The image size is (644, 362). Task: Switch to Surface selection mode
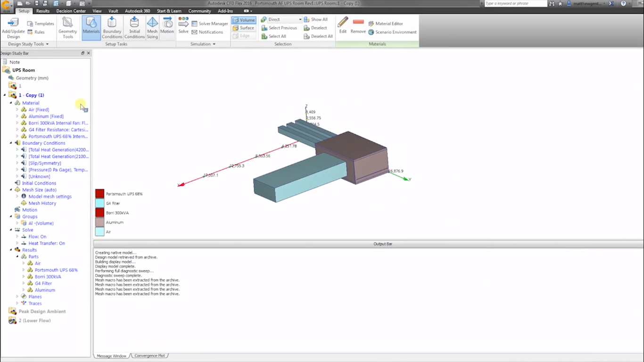pyautogui.click(x=244, y=28)
